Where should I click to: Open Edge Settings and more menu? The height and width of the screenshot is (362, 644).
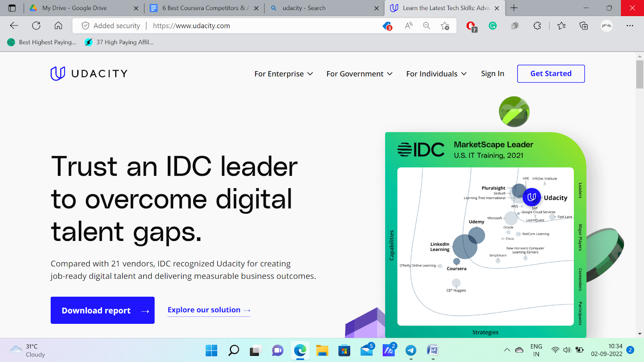[x=630, y=26]
